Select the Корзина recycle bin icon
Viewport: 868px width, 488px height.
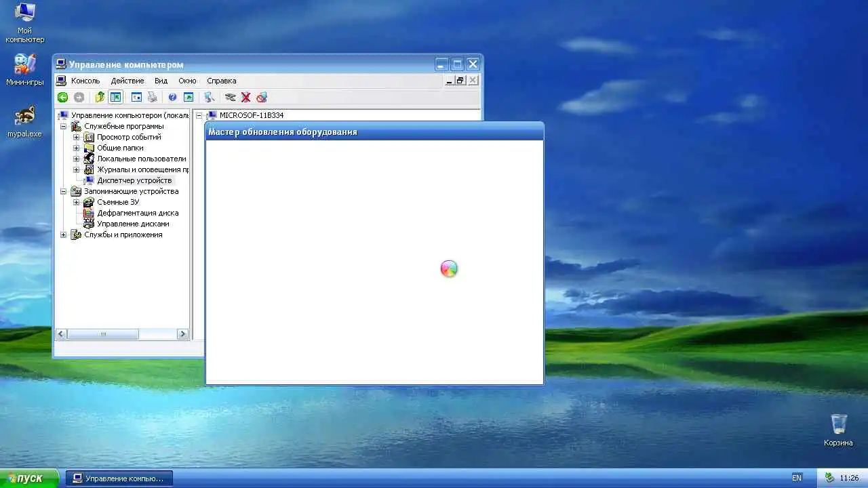[839, 430]
